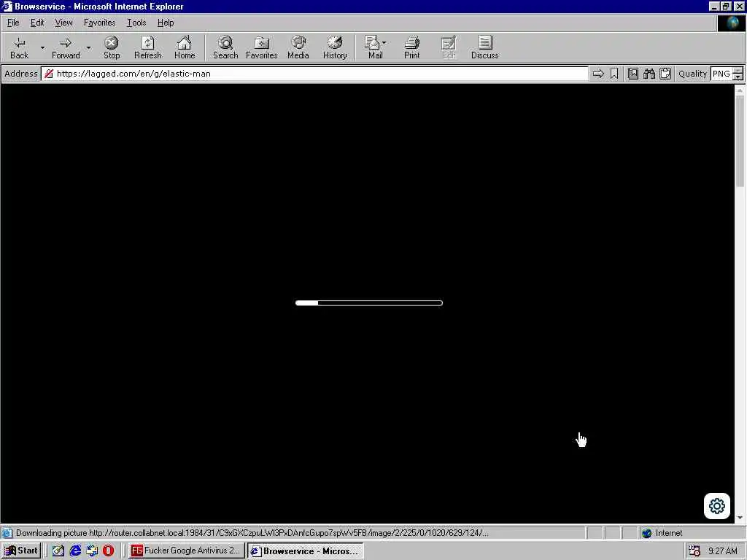Click the Discuss toolbar button

tap(484, 47)
